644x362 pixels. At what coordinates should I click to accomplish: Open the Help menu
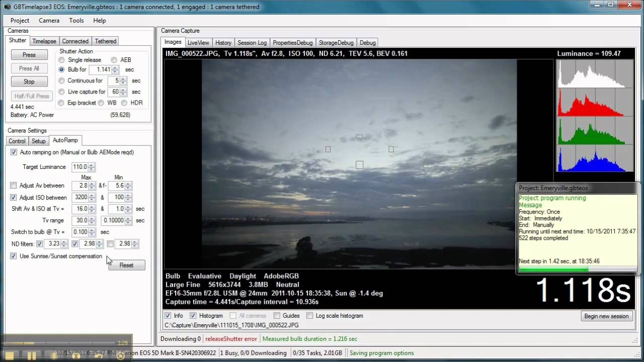coord(100,21)
